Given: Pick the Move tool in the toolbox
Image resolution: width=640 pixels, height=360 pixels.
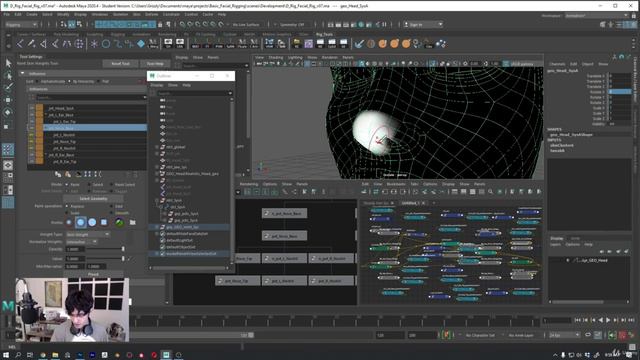Looking at the screenshot, I should click(8, 100).
